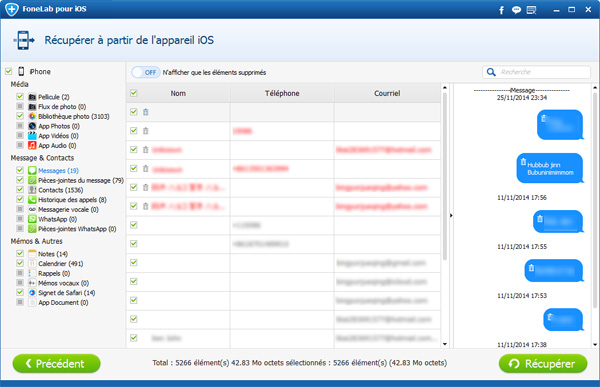600x387 pixels.
Task: Click the Calendrier icon
Action: click(x=32, y=263)
